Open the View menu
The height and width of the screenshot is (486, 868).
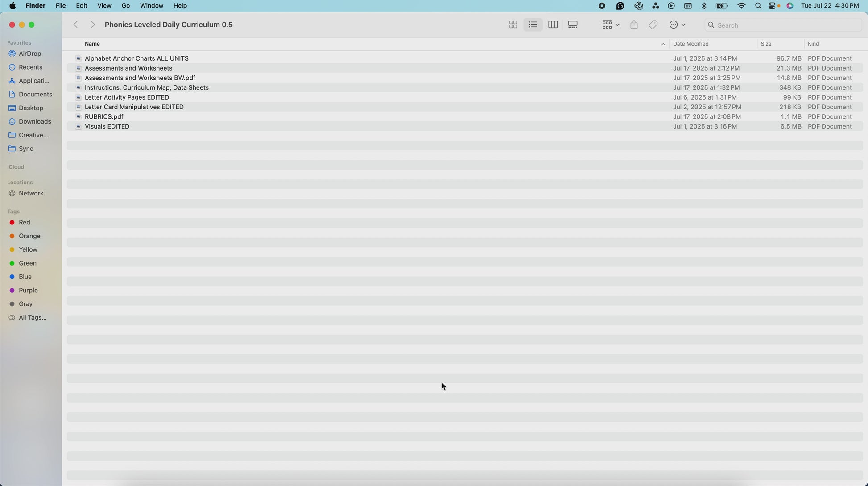click(x=104, y=6)
